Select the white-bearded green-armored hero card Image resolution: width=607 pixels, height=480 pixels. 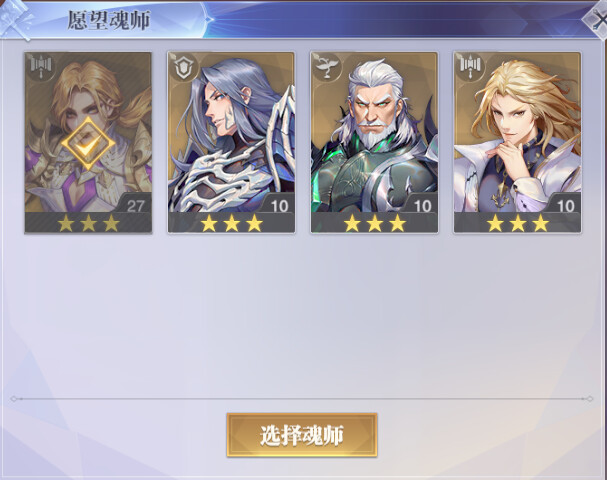374,142
